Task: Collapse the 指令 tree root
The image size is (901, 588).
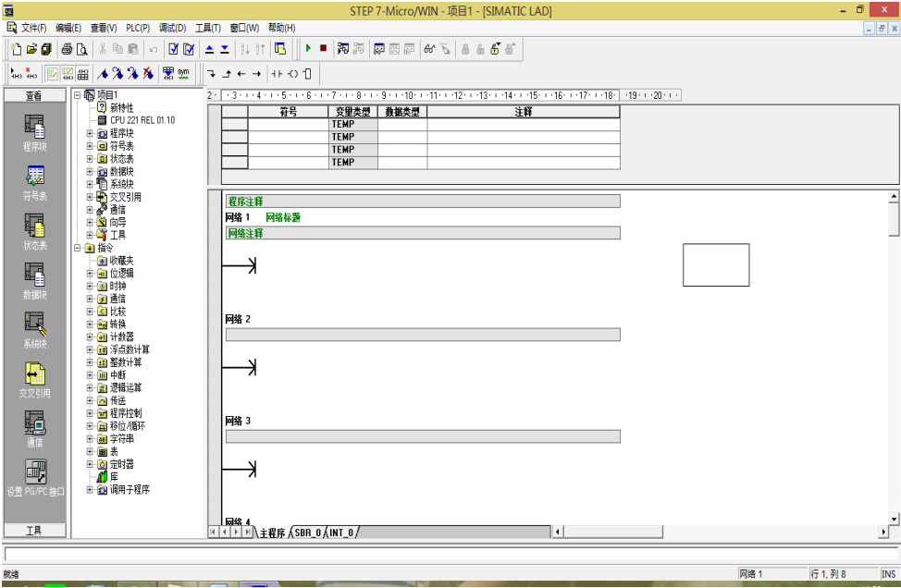Action: [77, 248]
